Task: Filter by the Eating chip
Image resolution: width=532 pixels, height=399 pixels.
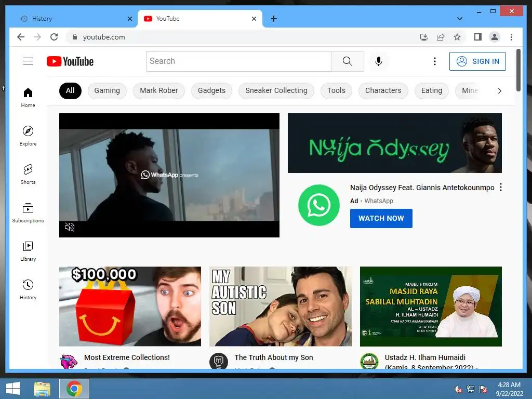Action: pos(432,90)
